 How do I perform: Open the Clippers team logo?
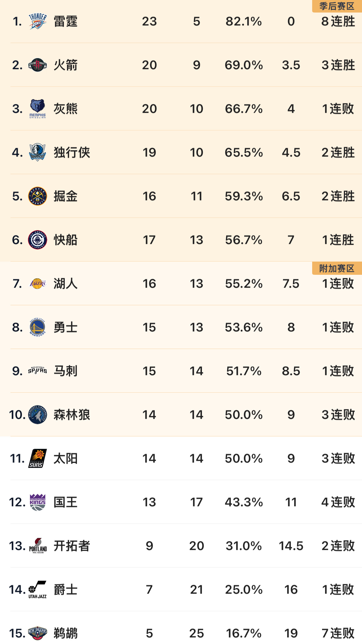[x=38, y=240]
